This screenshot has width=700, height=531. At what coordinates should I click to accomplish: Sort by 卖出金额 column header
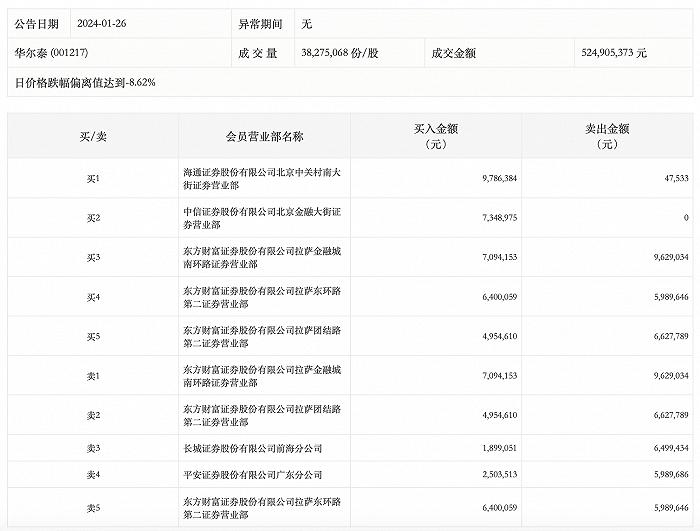pos(607,136)
